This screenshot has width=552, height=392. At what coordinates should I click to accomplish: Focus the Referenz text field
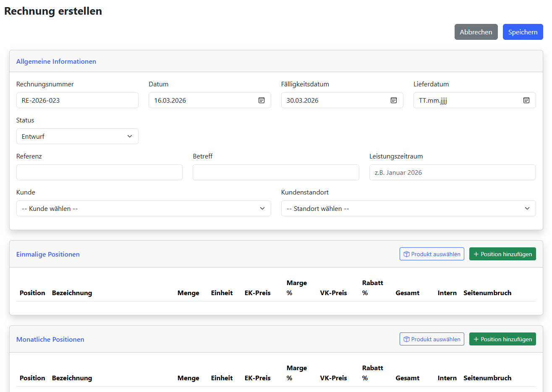99,172
